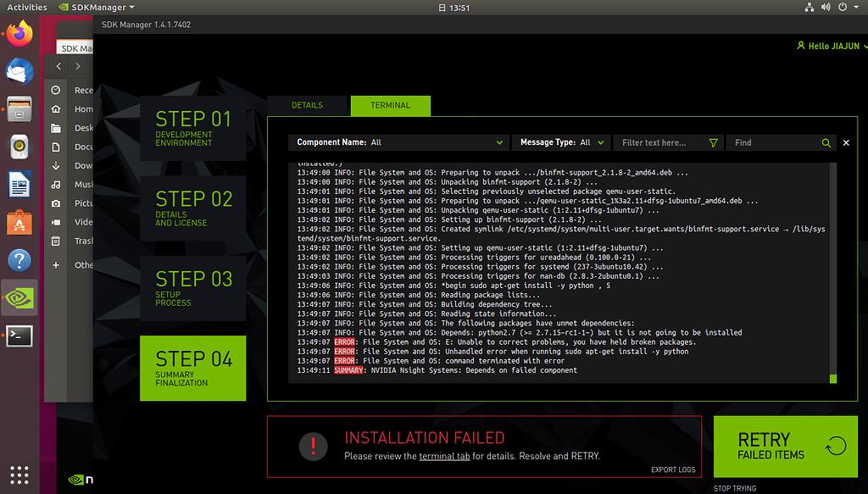The width and height of the screenshot is (868, 494).
Task: Select the NVIDIA SDK Manager dock icon
Action: [19, 297]
